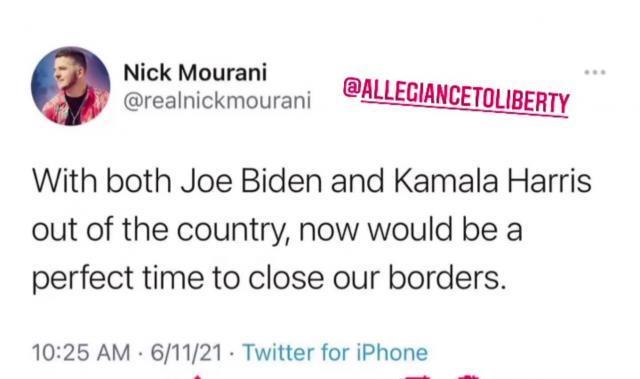
Task: Tap the pink @ALLEGIANCETOLIBERTY mention sticker
Action: [x=456, y=96]
